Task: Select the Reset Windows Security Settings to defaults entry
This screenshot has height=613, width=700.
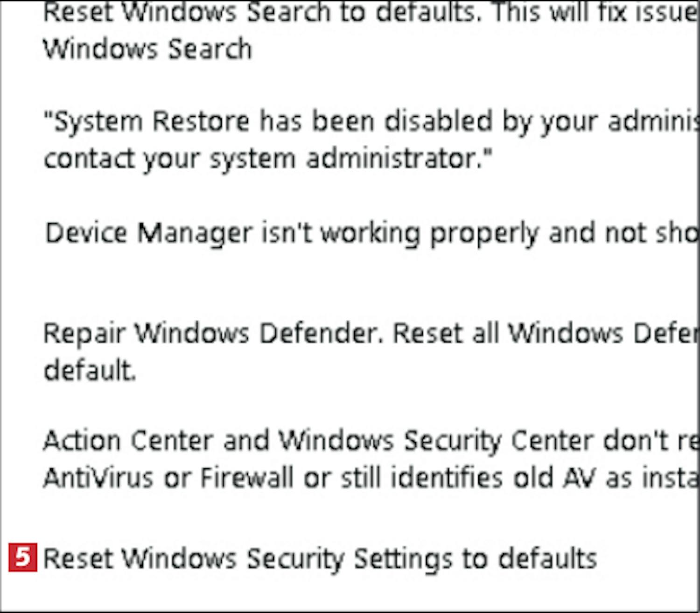Action: 320,558
